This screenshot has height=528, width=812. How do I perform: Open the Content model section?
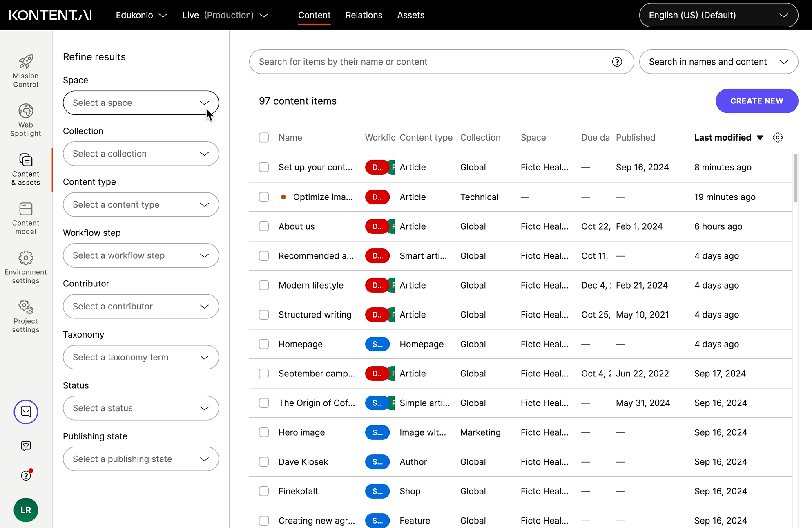pos(26,217)
